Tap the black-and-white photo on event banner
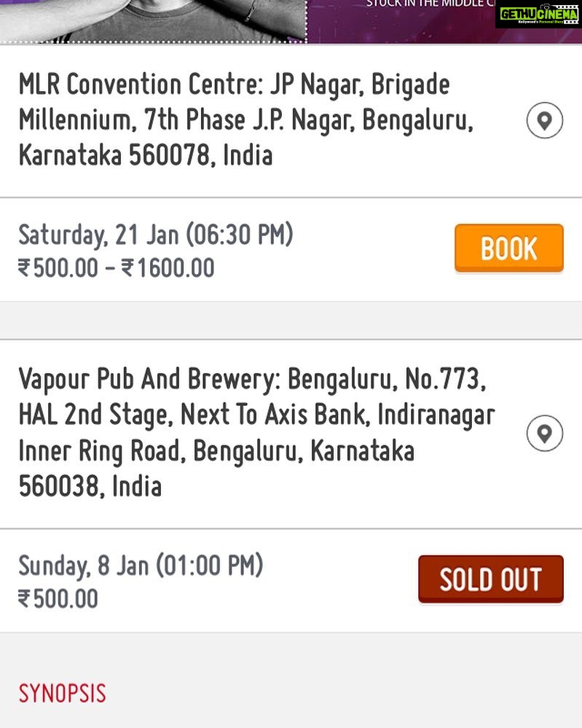The height and width of the screenshot is (728, 582). [153, 21]
